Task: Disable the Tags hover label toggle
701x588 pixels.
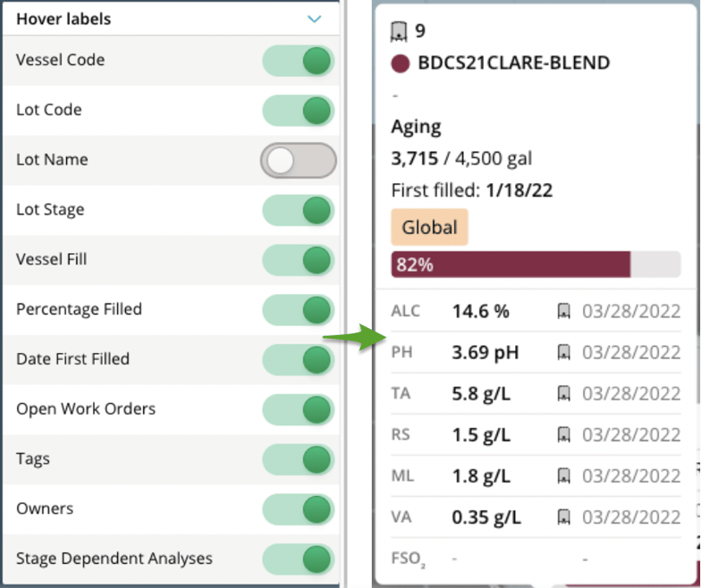Action: (x=298, y=459)
